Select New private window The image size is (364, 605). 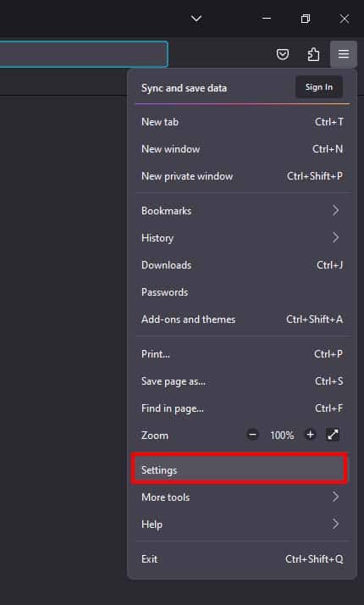pos(242,176)
